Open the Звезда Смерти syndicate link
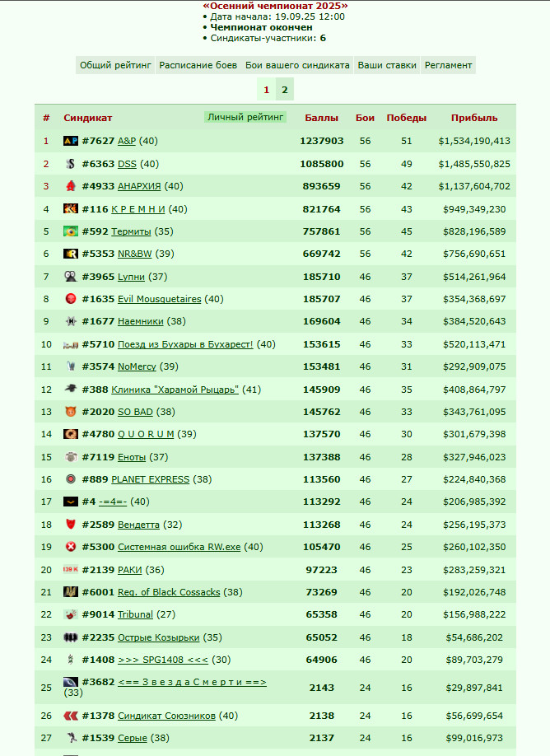550x756 pixels. (x=193, y=682)
